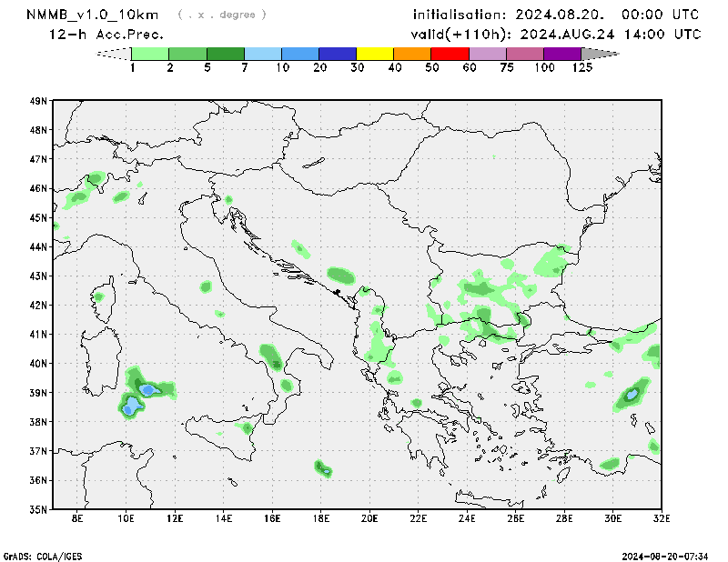Click the blue rain cell near 10E 38.5N
This screenshot has width=728, height=562.
tap(133, 405)
